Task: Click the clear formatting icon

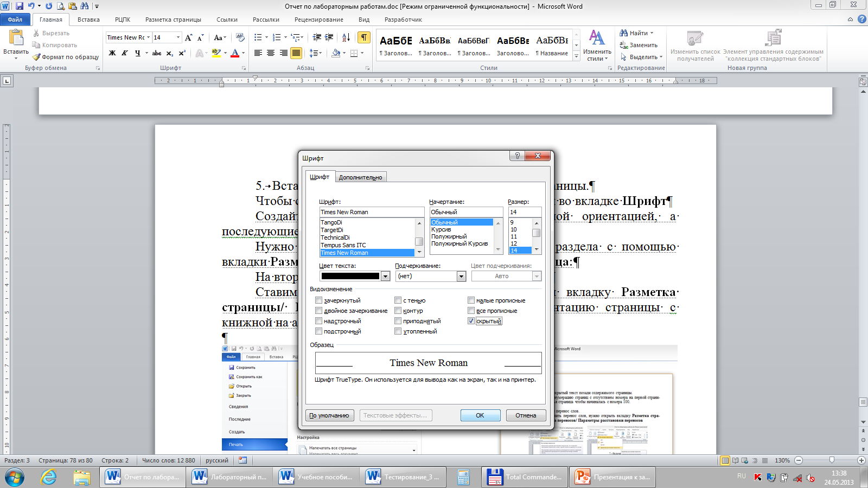Action: (x=240, y=37)
